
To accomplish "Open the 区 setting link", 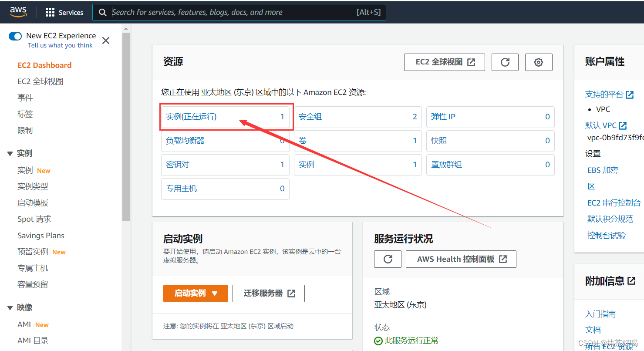I will 591,186.
